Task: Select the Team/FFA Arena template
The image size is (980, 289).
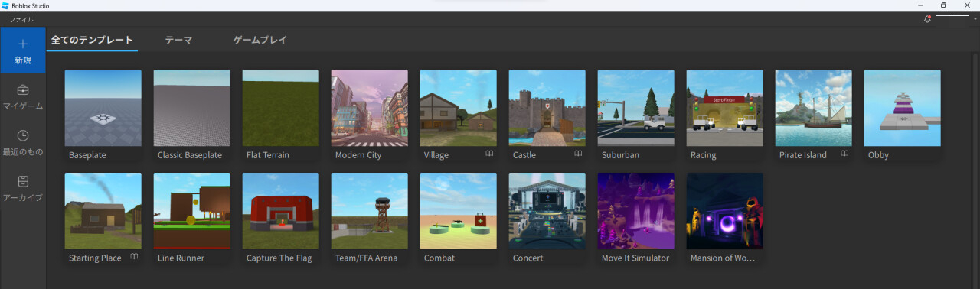Action: click(x=370, y=211)
